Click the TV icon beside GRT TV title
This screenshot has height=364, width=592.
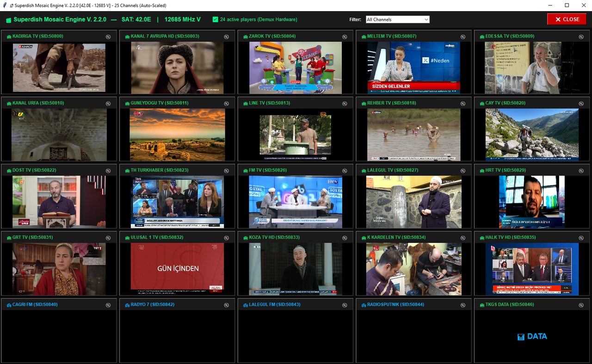(9, 238)
